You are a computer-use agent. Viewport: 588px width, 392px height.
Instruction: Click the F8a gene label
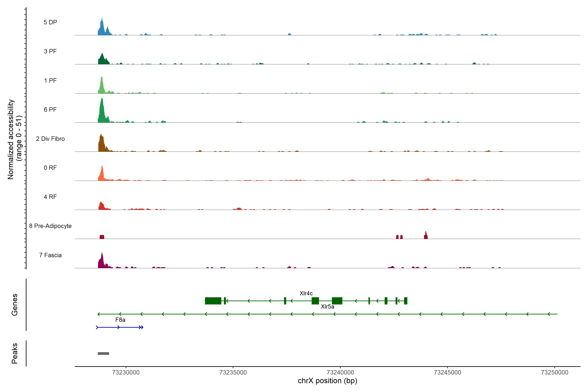coord(120,320)
